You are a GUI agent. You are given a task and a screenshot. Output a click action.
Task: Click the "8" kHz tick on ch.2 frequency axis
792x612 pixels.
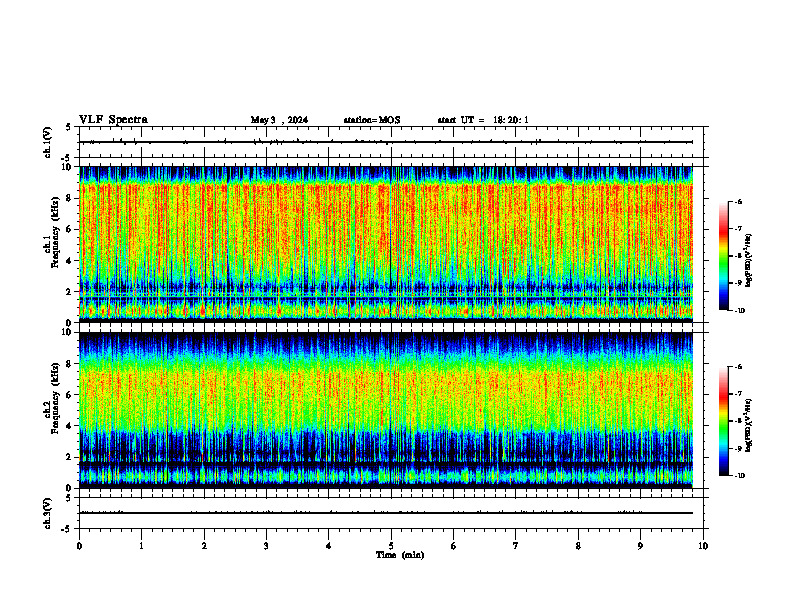coord(70,364)
